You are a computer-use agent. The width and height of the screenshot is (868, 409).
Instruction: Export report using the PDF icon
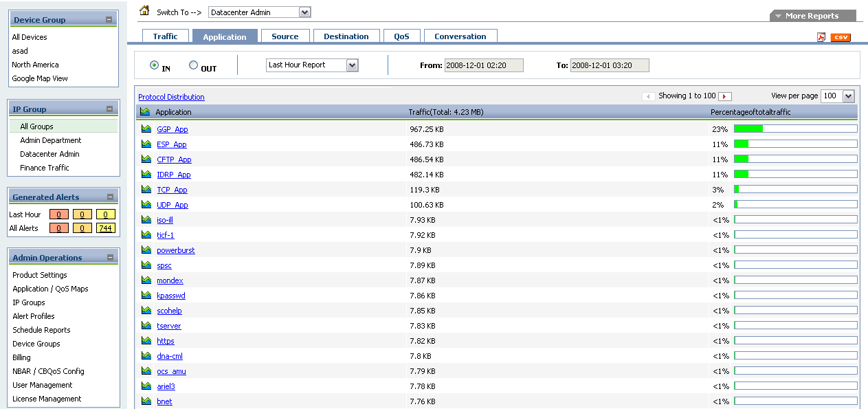coord(821,37)
